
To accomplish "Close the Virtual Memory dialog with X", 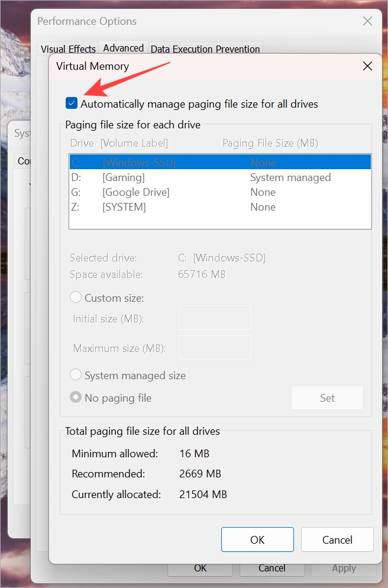I will (x=367, y=66).
